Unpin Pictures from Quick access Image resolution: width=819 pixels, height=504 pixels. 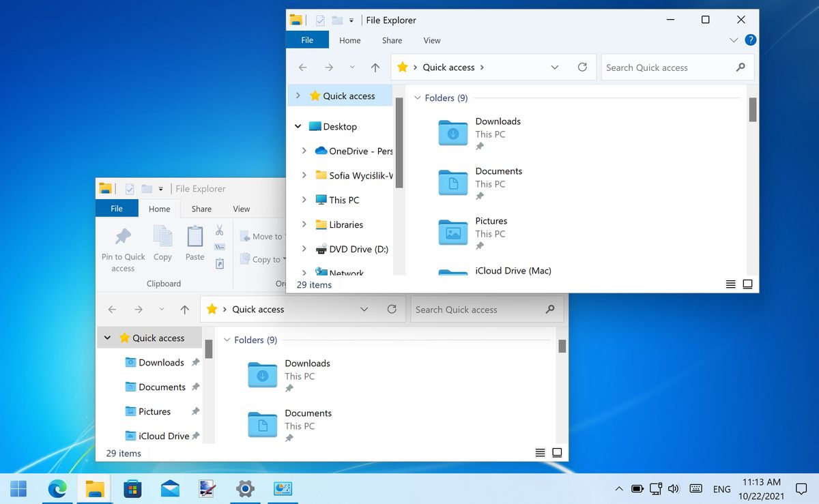pos(195,411)
